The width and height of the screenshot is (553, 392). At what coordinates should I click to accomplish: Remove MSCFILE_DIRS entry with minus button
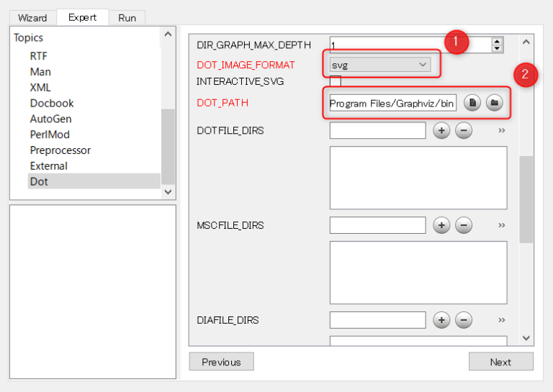pyautogui.click(x=464, y=225)
